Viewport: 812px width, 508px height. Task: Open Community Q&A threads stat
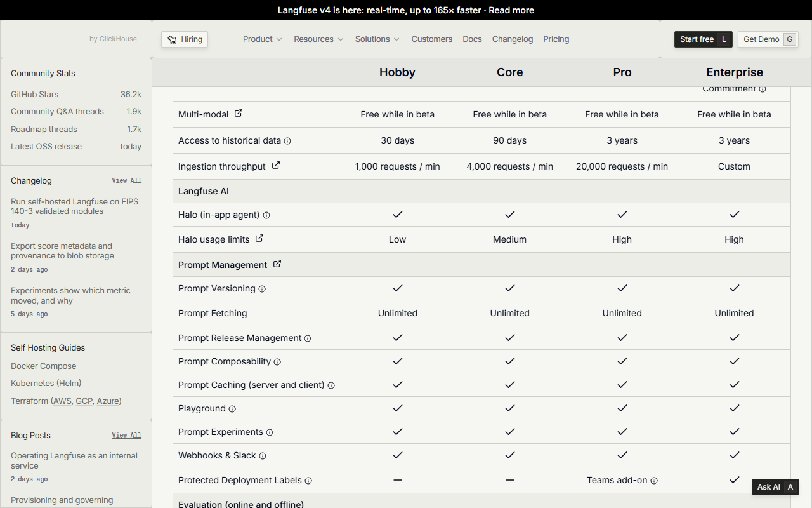[76, 112]
